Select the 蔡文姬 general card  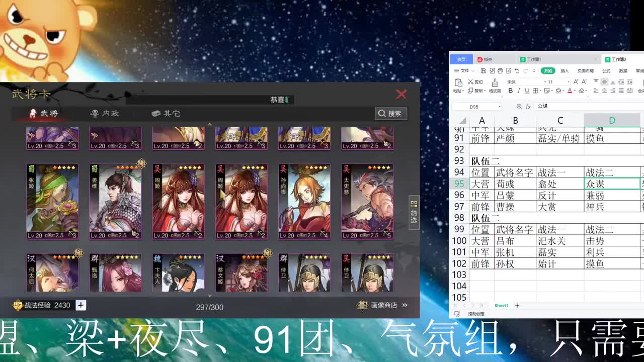pyautogui.click(x=242, y=273)
